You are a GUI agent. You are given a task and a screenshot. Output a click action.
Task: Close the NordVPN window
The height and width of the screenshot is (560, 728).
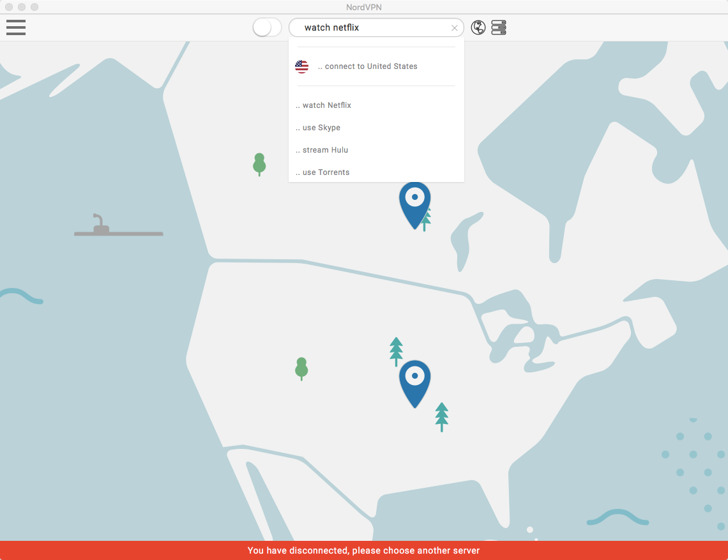click(x=9, y=7)
